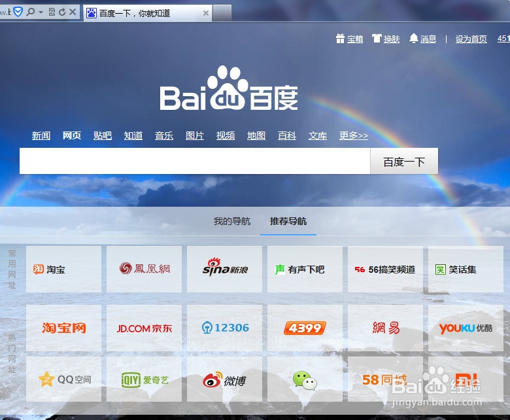Open a new blank tab

tap(222, 13)
